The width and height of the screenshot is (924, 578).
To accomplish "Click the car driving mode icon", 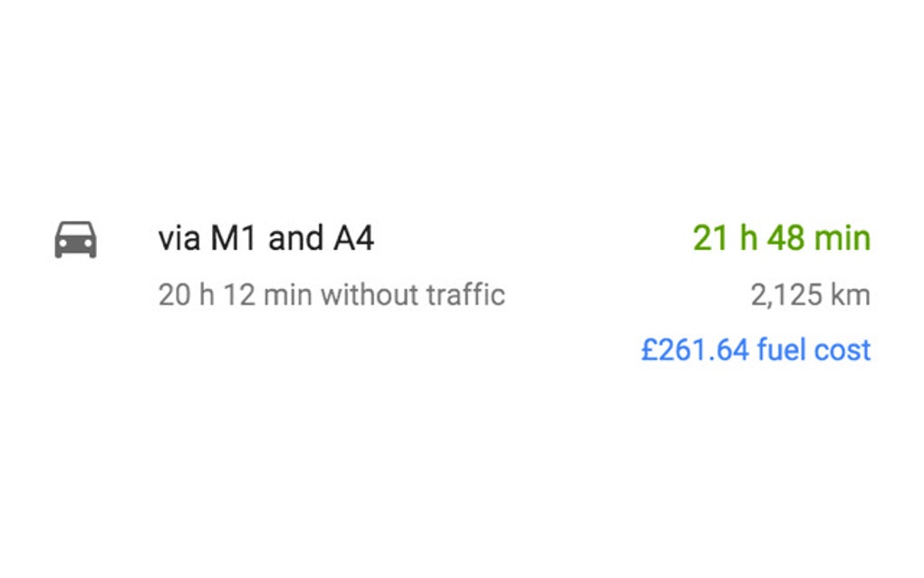I will point(75,239).
